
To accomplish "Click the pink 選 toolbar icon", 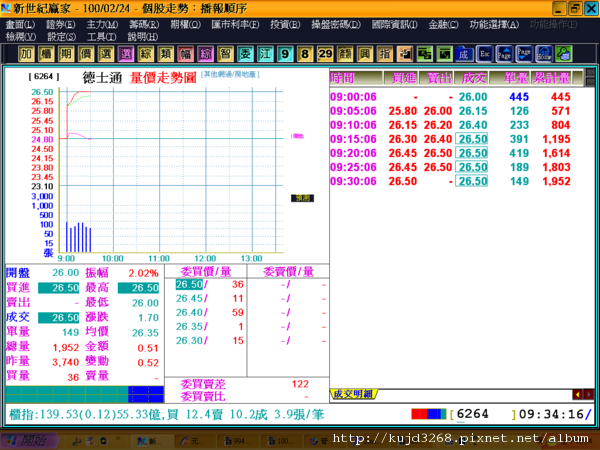I will (126, 54).
